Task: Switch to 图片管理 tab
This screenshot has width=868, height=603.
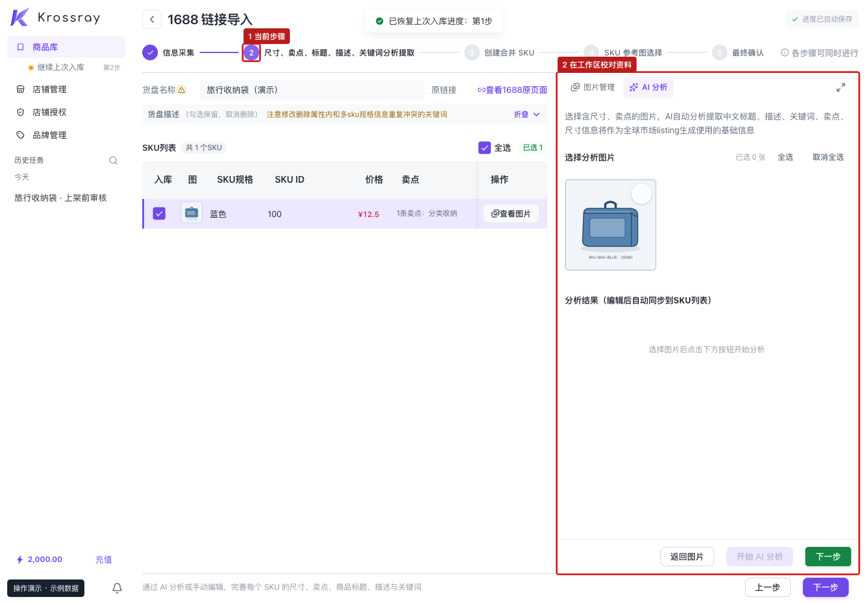Action: tap(593, 87)
